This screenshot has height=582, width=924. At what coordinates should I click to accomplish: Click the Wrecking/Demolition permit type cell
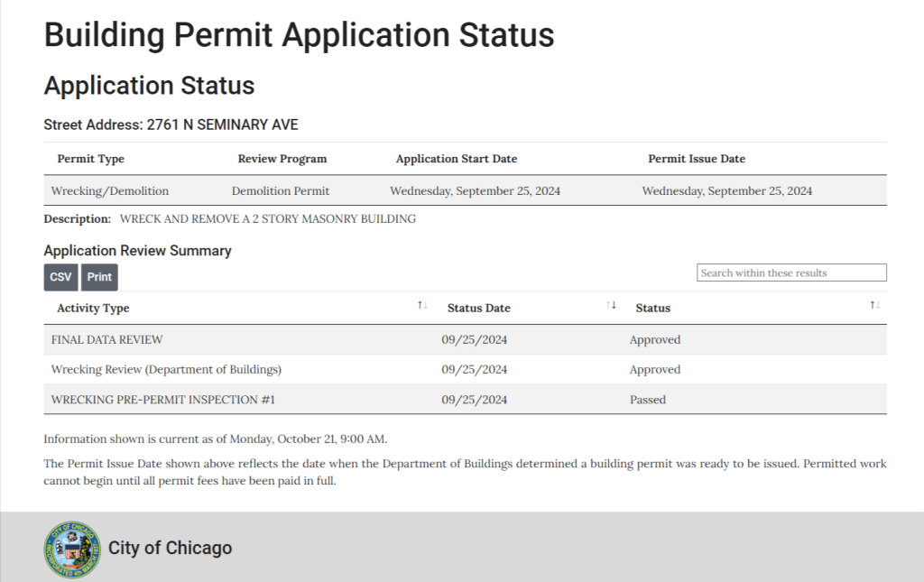109,191
